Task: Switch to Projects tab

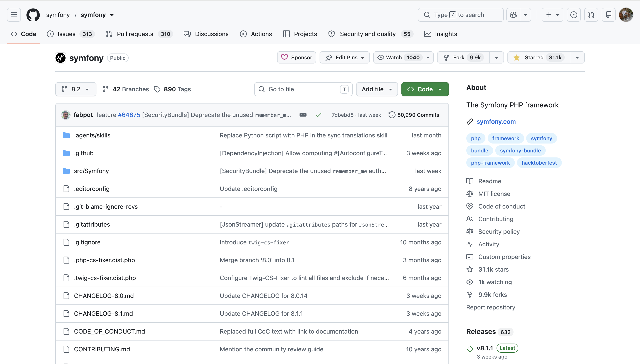Action: pos(300,34)
